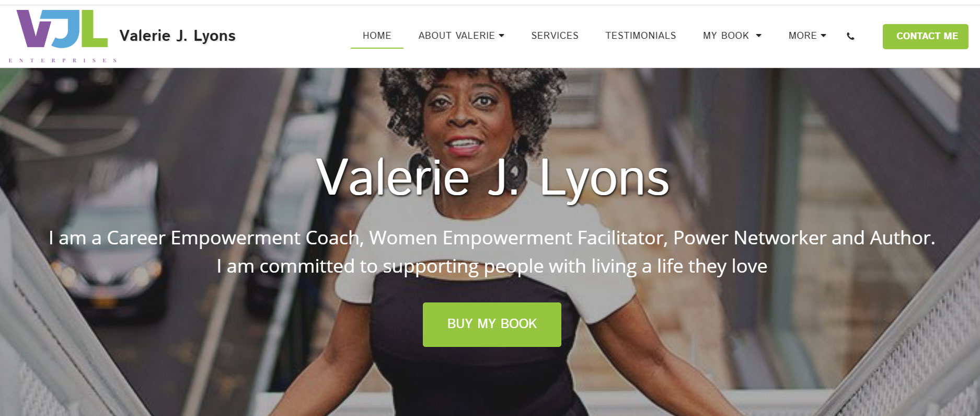Open the More dropdown arrow

click(x=824, y=36)
